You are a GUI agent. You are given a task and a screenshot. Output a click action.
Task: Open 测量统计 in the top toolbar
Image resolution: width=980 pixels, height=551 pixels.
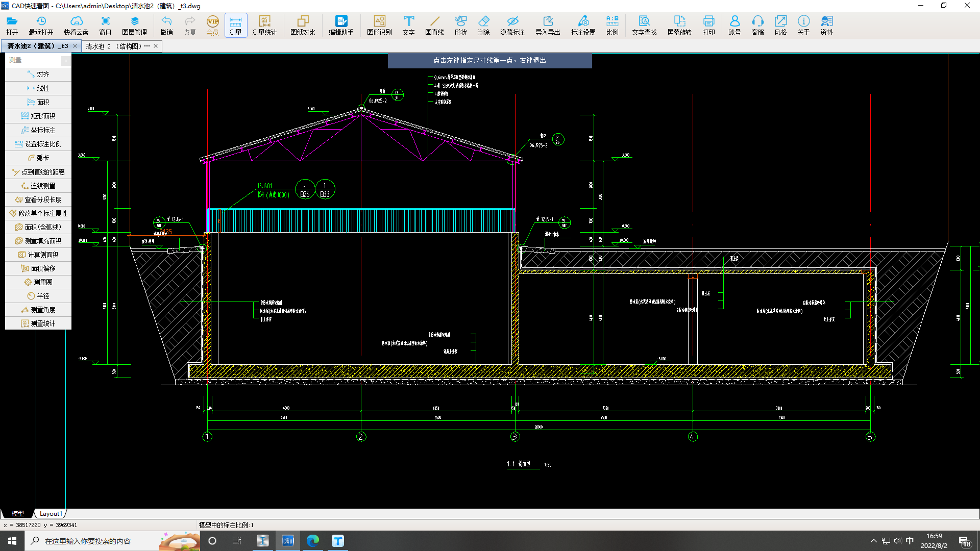[x=264, y=26]
